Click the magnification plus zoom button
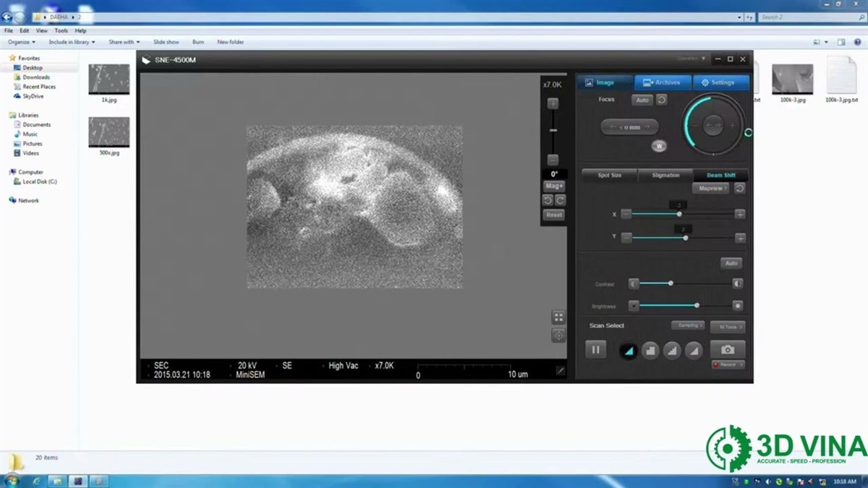Viewport: 868px width, 488px height. (x=553, y=103)
